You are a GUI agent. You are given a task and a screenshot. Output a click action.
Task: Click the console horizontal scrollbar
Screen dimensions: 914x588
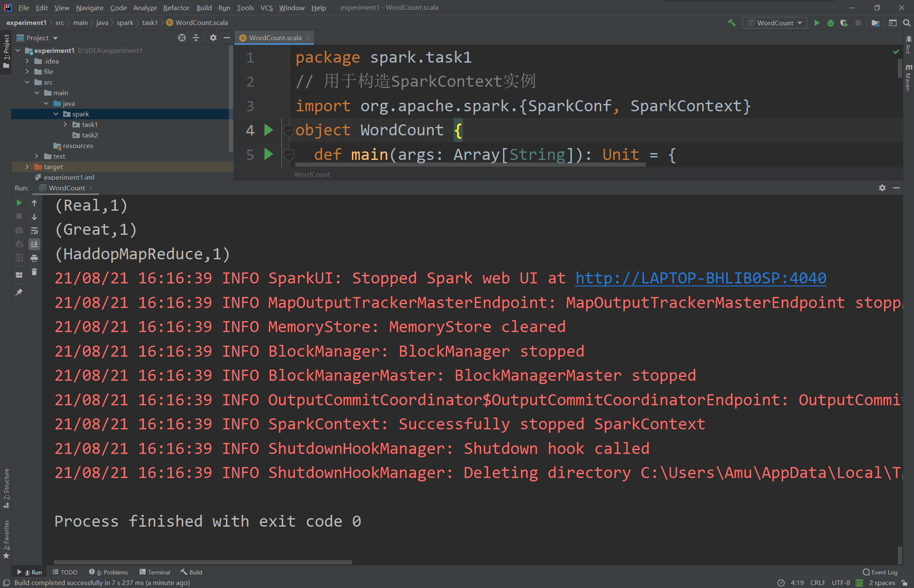tap(203, 562)
